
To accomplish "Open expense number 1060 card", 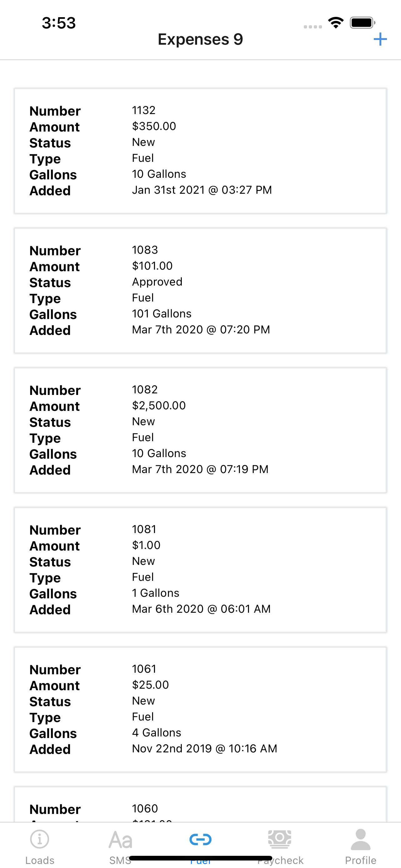I will pyautogui.click(x=200, y=805).
